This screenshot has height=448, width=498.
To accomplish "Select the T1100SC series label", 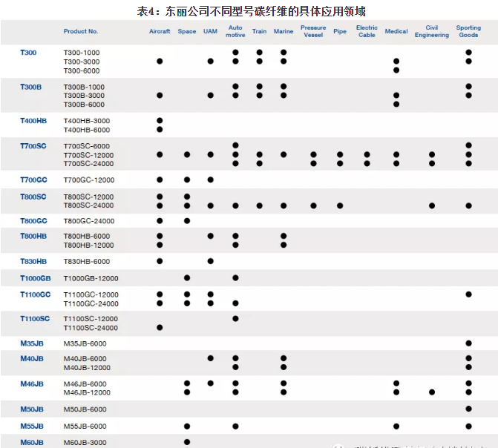I will [35, 318].
